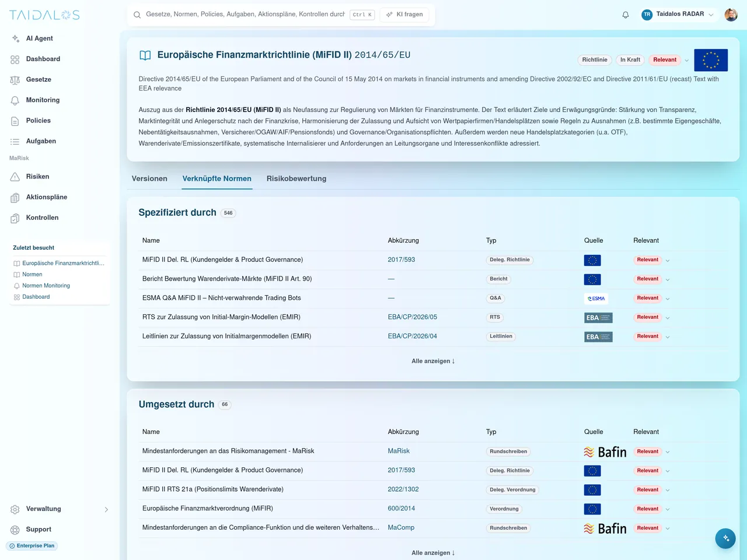Open relevance dropdown in the directive header

click(x=687, y=60)
